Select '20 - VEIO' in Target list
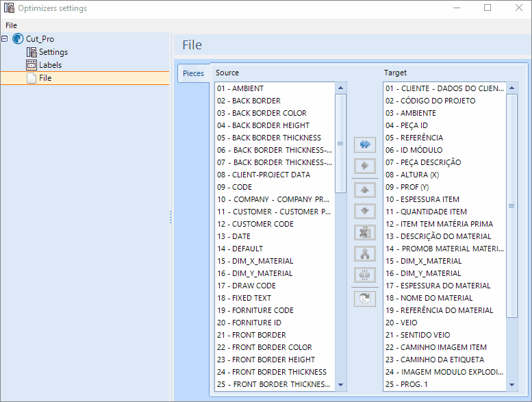532x402 pixels. coord(445,323)
